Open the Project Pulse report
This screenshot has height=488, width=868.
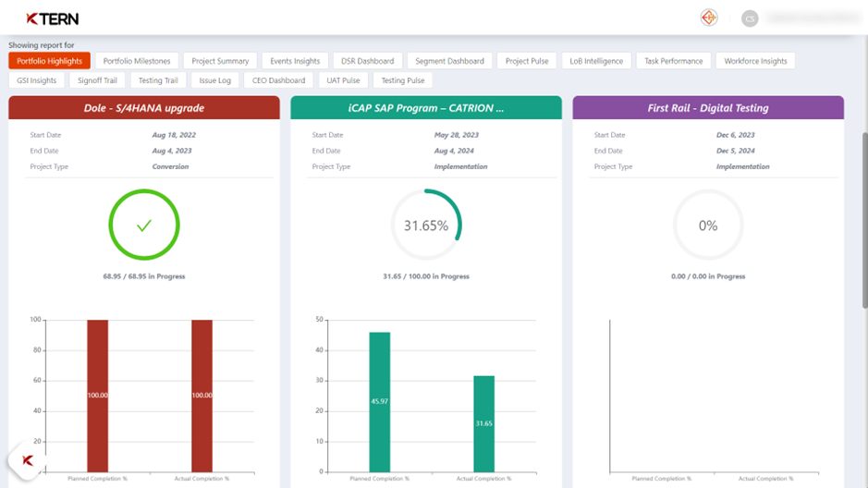tap(527, 61)
